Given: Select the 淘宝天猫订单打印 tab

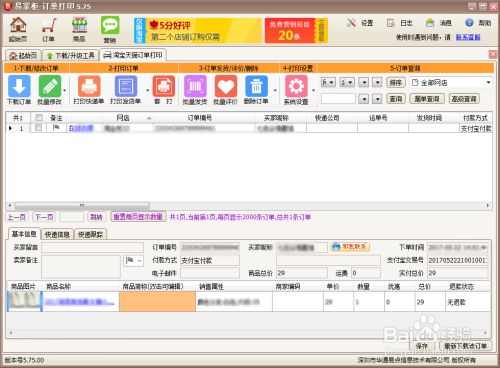Looking at the screenshot, I should [133, 55].
